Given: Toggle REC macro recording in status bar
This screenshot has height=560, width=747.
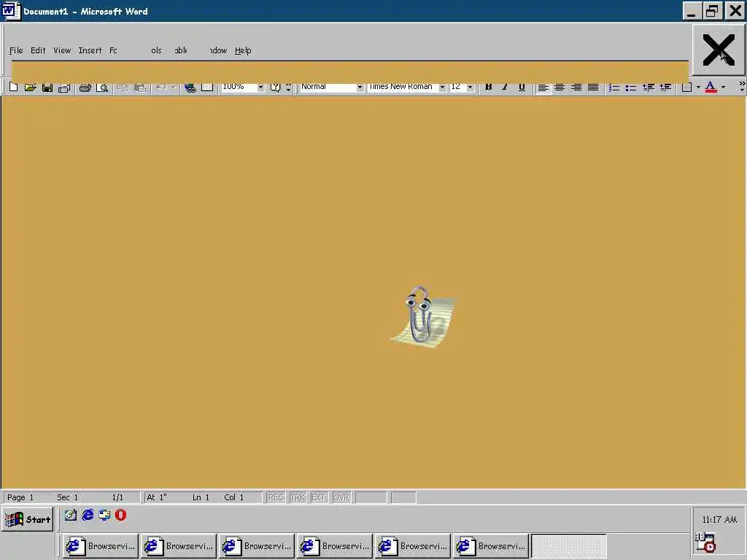Looking at the screenshot, I should 276,497.
